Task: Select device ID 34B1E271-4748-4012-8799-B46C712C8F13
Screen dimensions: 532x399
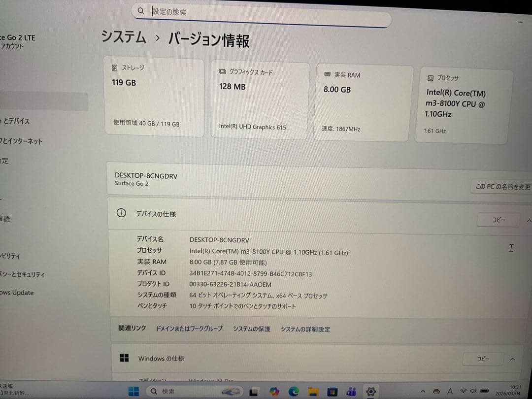Action: pyautogui.click(x=250, y=274)
